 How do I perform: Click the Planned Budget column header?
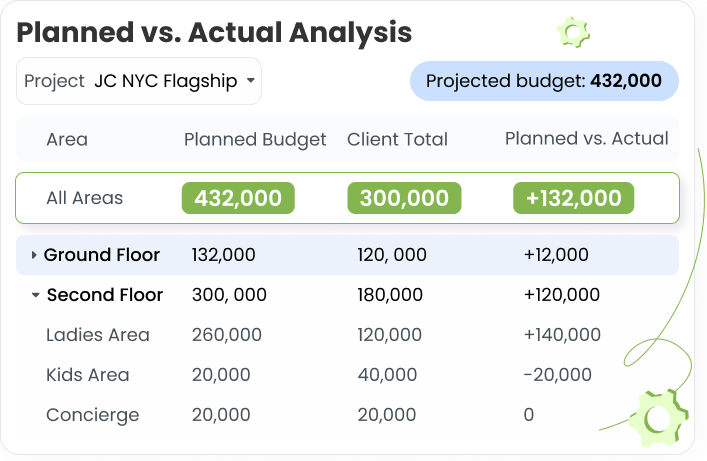[x=255, y=139]
